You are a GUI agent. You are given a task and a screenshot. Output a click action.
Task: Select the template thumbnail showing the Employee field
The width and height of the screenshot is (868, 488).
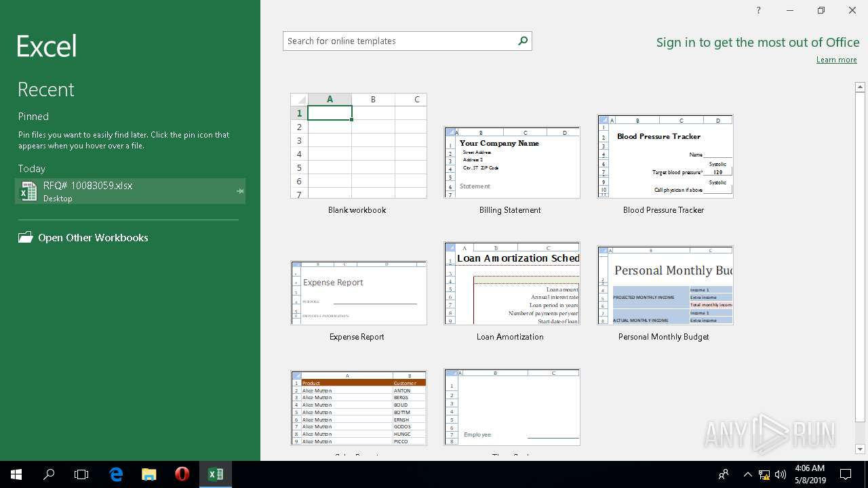coord(512,407)
